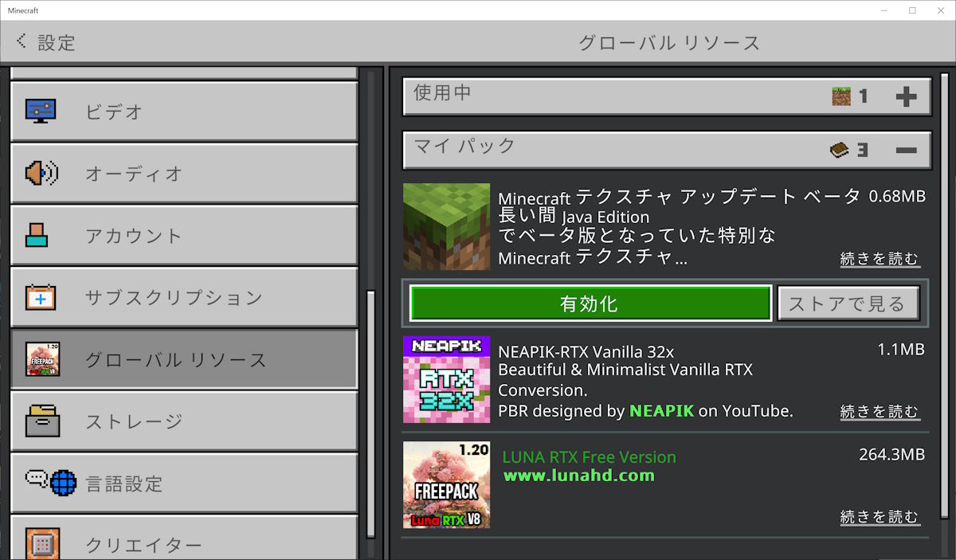Click the 0.68MB size text
The height and width of the screenshot is (560, 956).
point(897,196)
